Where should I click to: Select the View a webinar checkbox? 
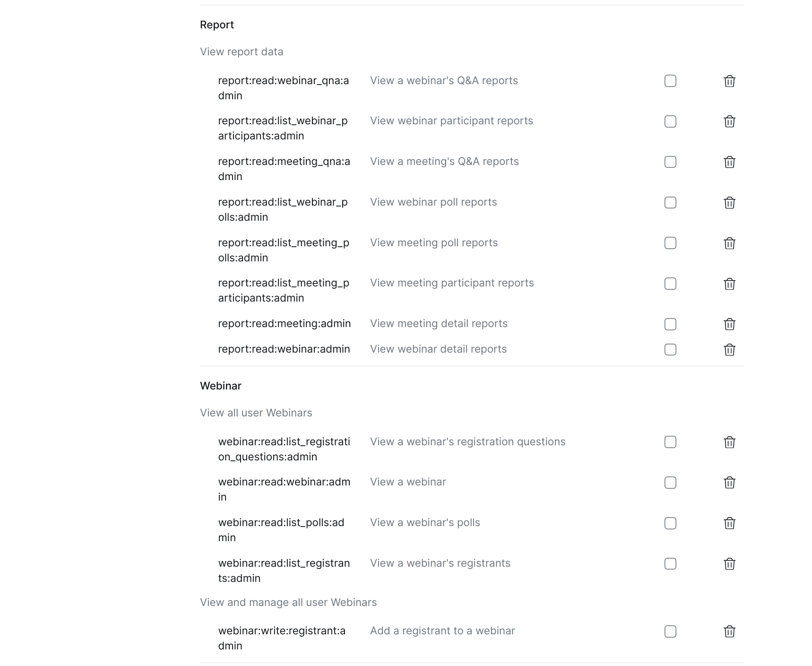(670, 483)
